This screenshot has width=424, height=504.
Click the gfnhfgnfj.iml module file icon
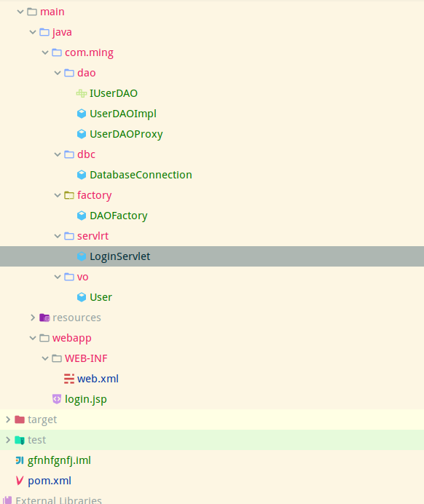click(20, 460)
